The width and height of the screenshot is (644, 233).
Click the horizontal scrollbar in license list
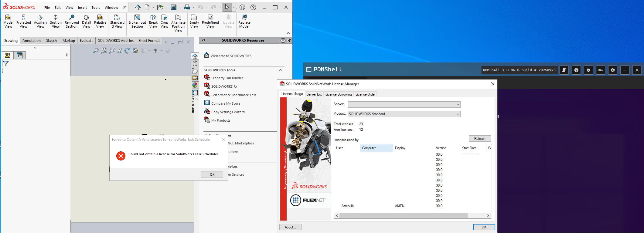coord(403,216)
